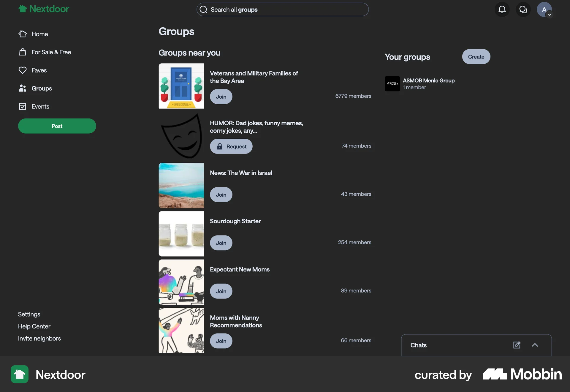Click the green Post button
Image resolution: width=570 pixels, height=392 pixels.
(x=57, y=126)
